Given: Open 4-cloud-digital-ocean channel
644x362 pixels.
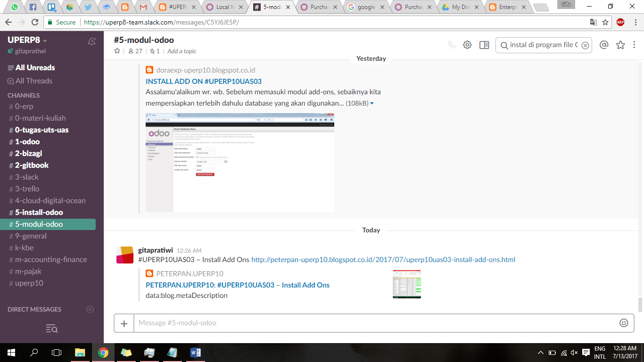Looking at the screenshot, I should [47, 201].
